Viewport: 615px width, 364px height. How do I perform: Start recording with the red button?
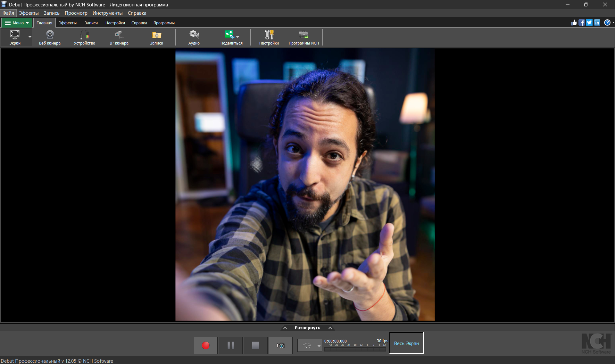click(x=205, y=345)
